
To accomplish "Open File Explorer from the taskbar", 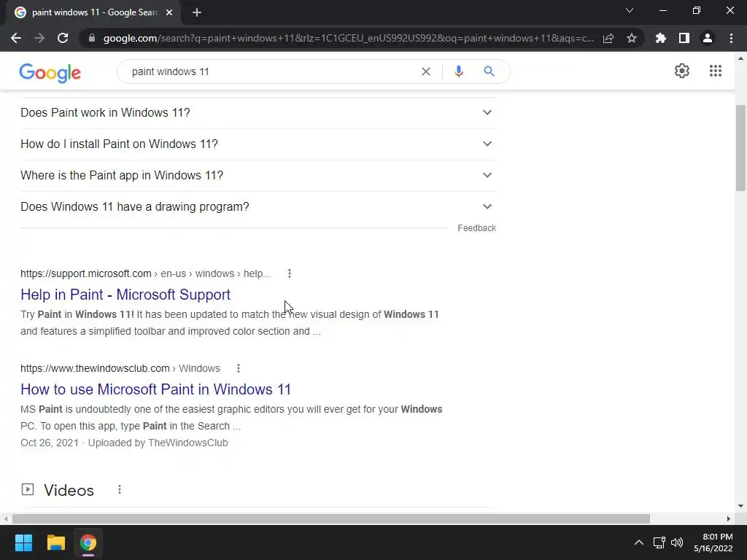I will (x=55, y=542).
